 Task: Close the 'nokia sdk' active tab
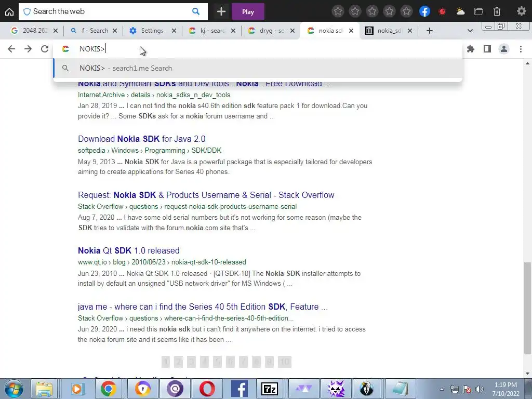click(x=351, y=31)
